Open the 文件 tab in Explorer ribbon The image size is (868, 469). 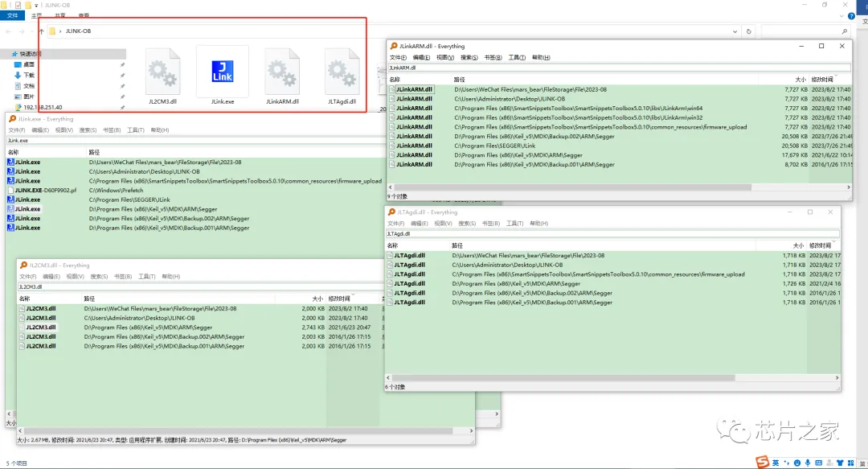12,15
